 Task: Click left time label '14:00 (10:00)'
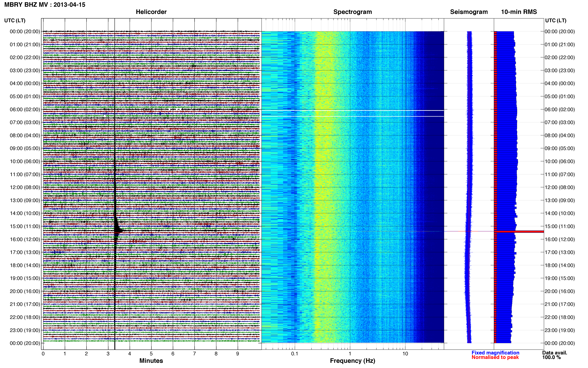tap(25, 213)
